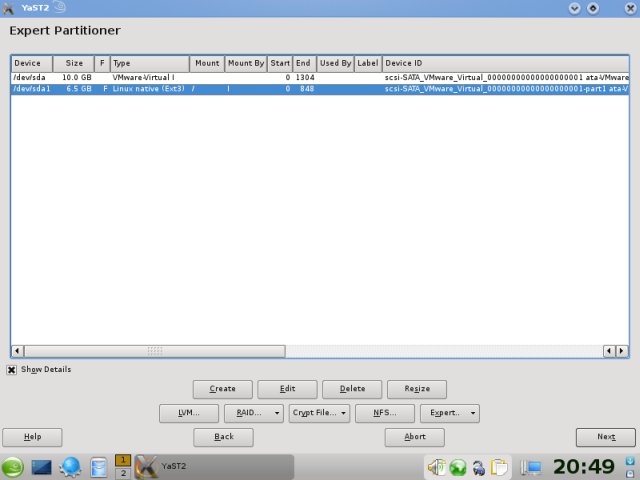
Task: Click the scrollbar left arrow at far left
Action: point(17,351)
